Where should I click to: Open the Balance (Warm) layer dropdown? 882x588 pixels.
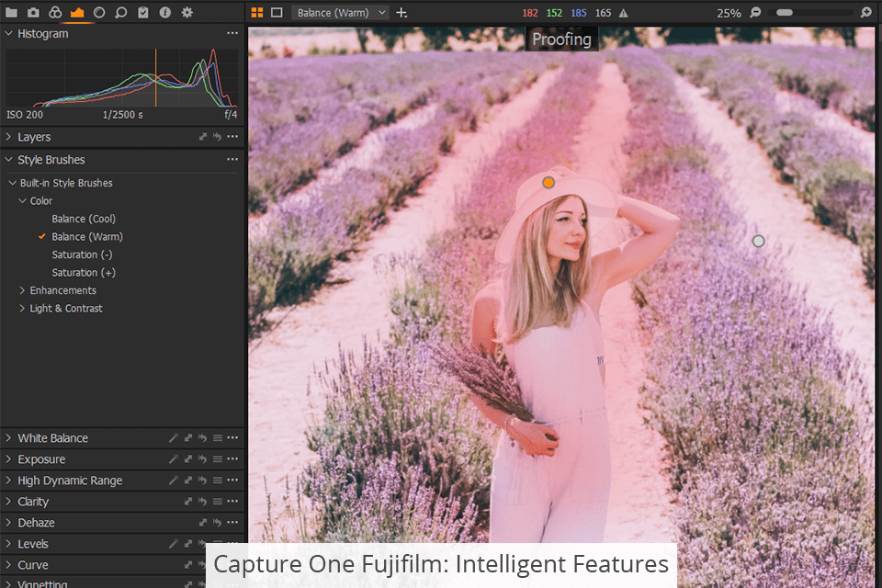(x=340, y=13)
